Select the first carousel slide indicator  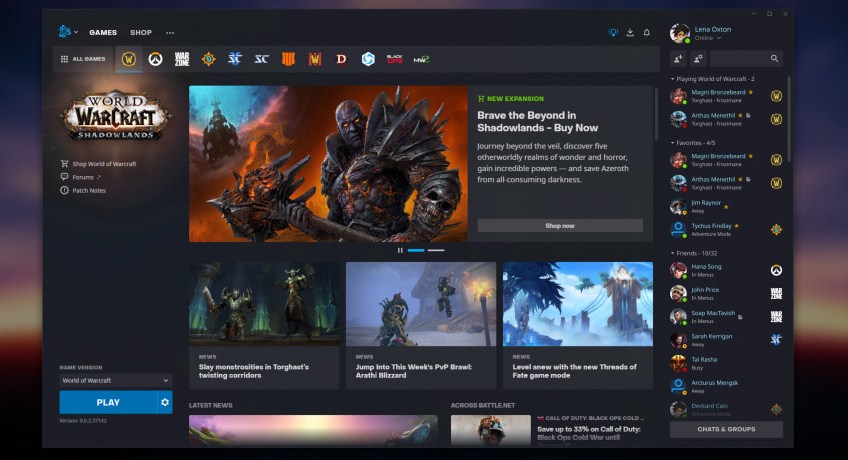point(416,250)
